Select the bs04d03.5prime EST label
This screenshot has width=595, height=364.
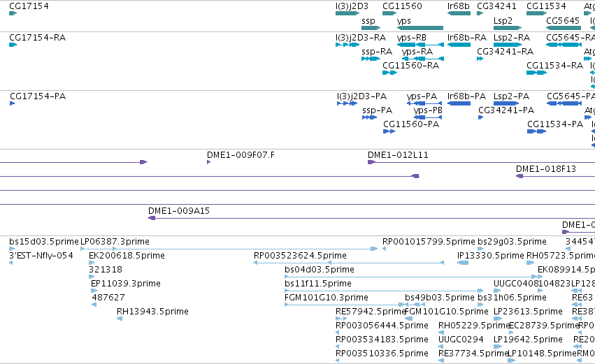click(319, 270)
